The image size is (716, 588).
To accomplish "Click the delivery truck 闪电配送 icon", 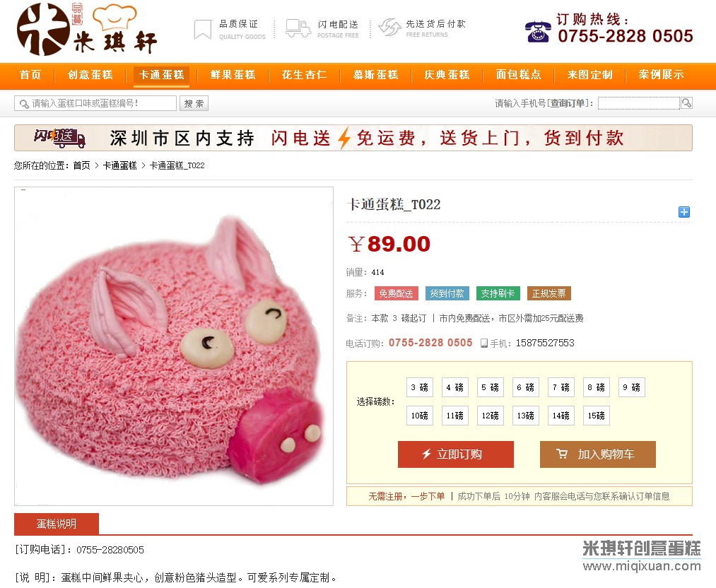I will pos(298,28).
